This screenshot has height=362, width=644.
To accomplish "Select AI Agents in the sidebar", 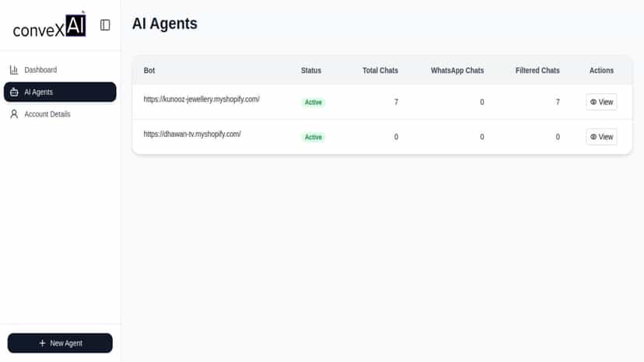I will [60, 92].
